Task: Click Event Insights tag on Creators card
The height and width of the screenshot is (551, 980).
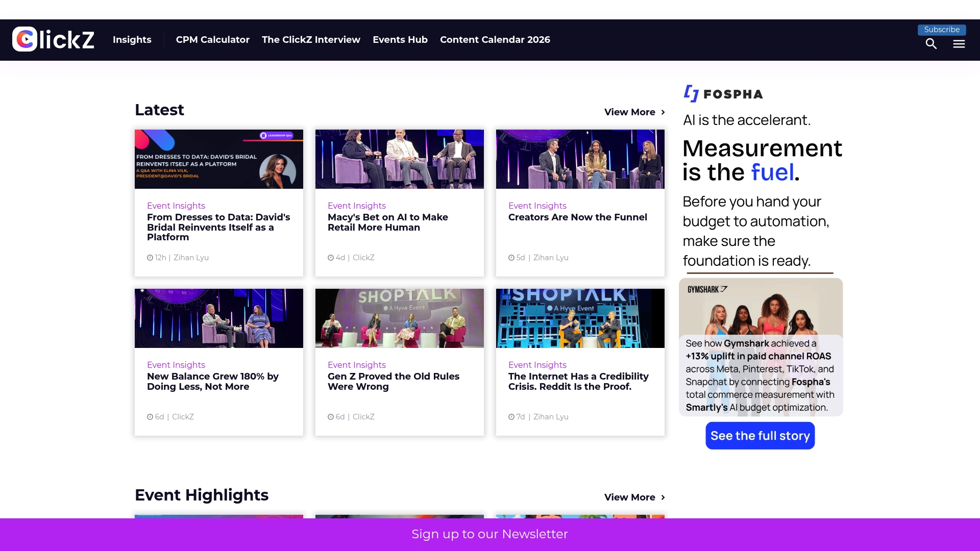Action: 537,206
